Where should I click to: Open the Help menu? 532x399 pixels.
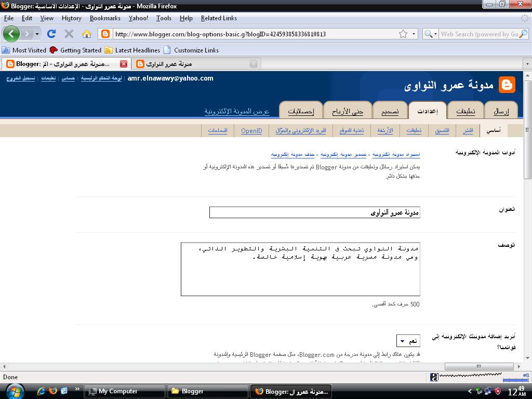coord(186,18)
